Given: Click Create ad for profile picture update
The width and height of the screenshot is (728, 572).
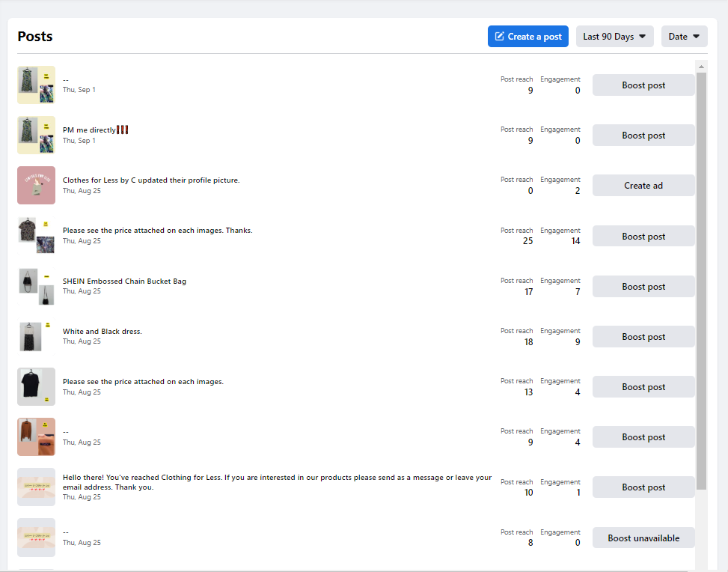Looking at the screenshot, I should [x=643, y=186].
